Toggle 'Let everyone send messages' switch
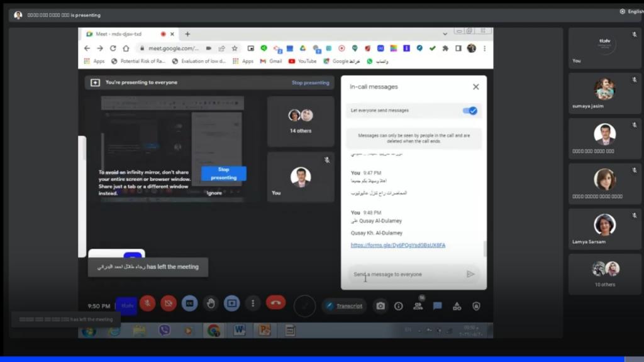The image size is (644, 362). point(470,111)
